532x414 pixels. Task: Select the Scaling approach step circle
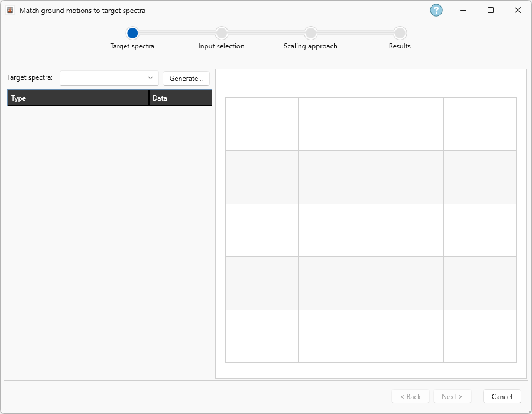coord(311,33)
